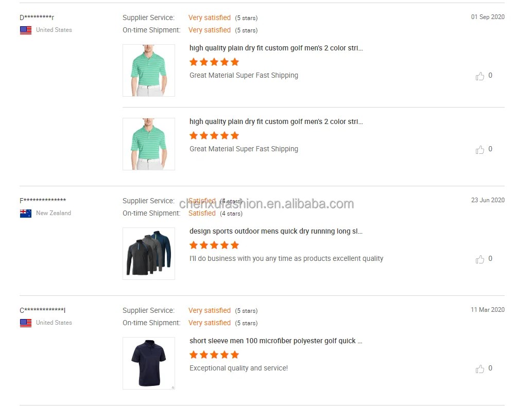Open the navy polo shirt thumbnail

pos(149,363)
